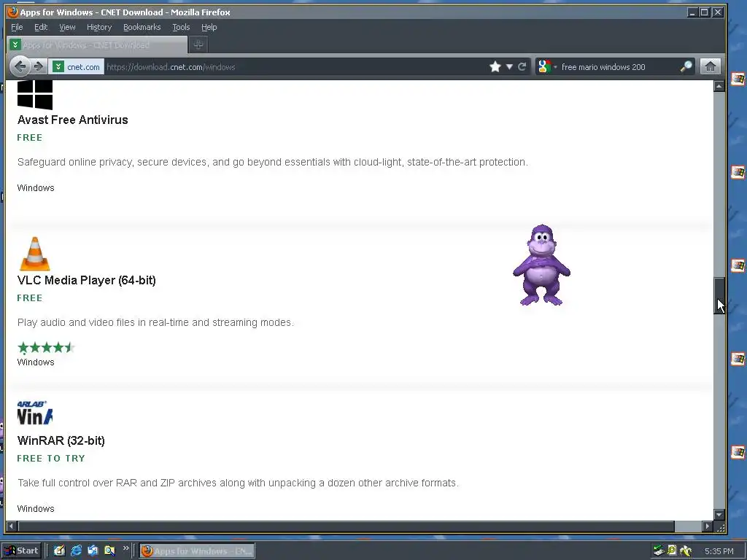
Task: Click the 'Play audio and video files' description
Action: coord(155,323)
